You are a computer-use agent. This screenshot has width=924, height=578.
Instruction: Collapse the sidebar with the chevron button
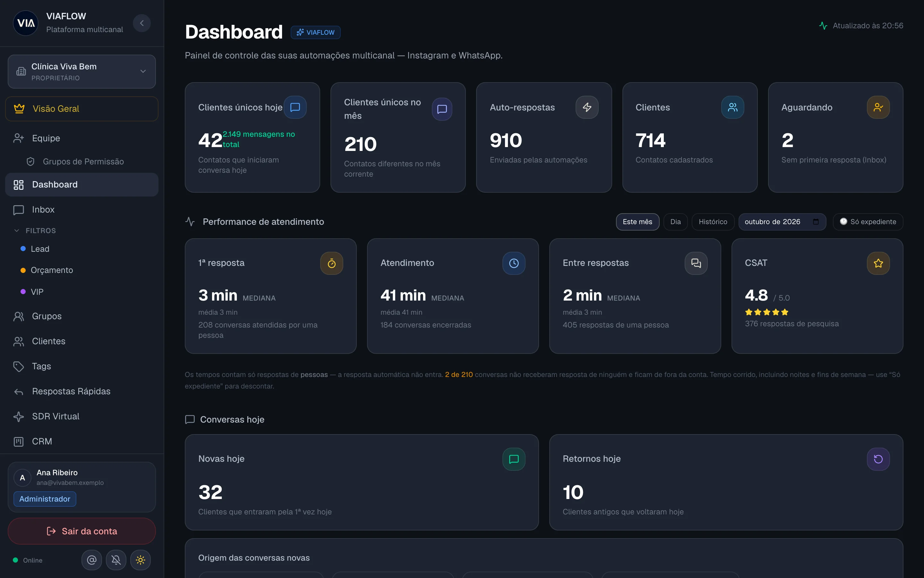click(x=142, y=23)
